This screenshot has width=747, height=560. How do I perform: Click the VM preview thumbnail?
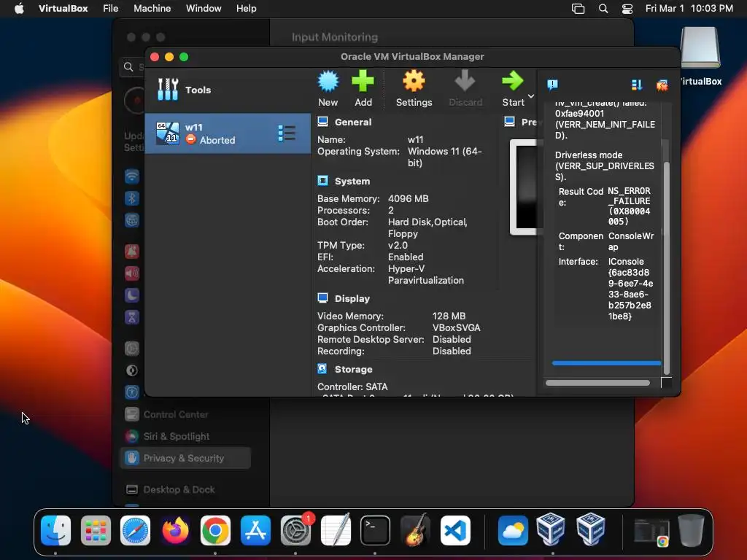tap(524, 187)
